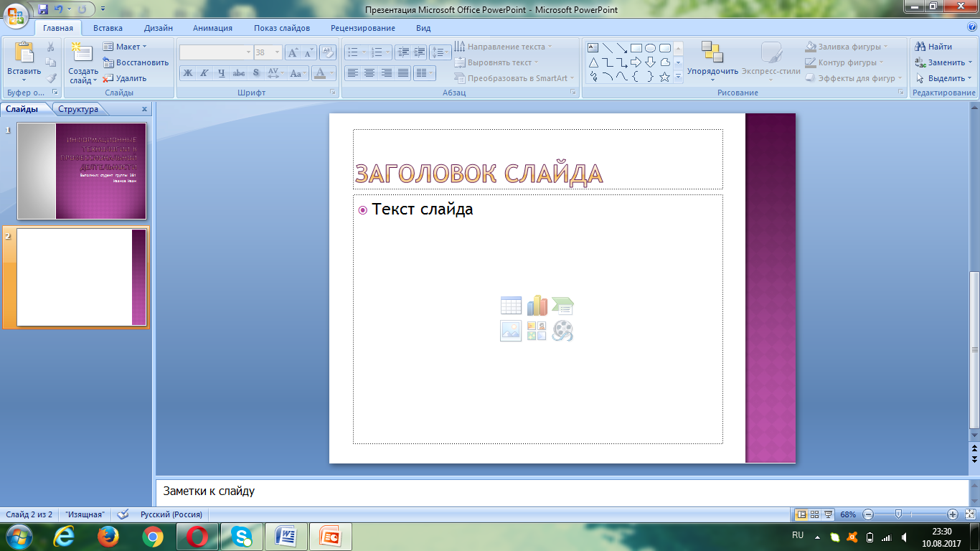Select slide 1 thumbnail
The image size is (980, 551).
[82, 171]
